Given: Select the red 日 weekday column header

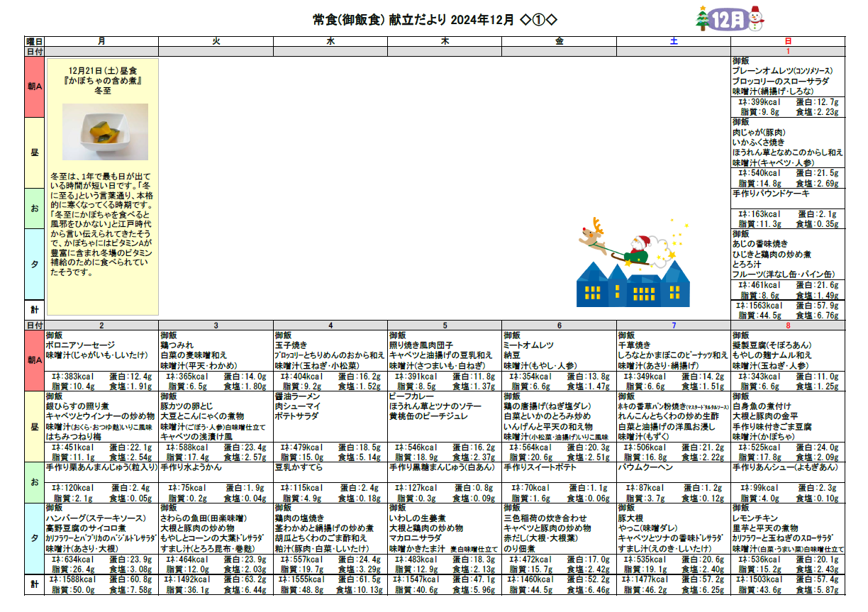Looking at the screenshot, I should [x=788, y=42].
